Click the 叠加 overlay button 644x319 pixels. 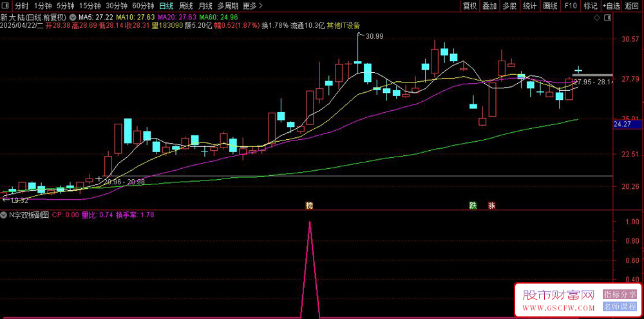(x=489, y=6)
